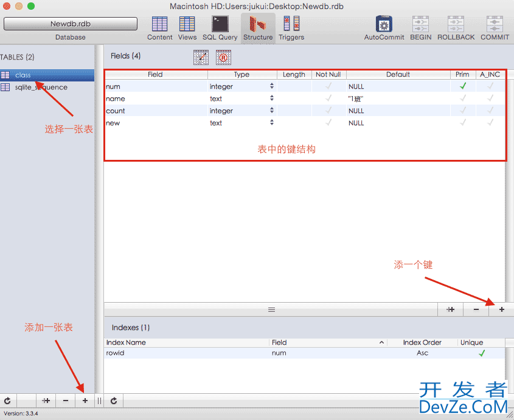
Task: Toggle Not Null for num field
Action: [328, 86]
